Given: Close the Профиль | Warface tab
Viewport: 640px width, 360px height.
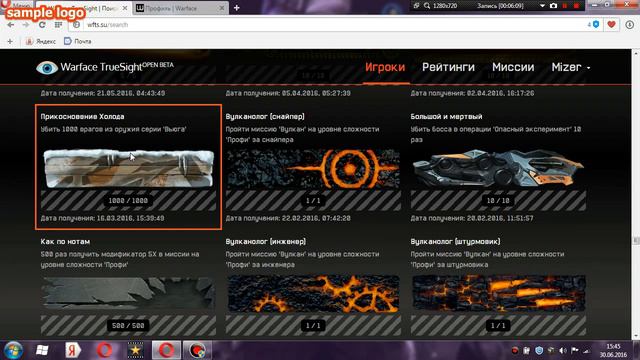Looking at the screenshot, I should pos(222,8).
